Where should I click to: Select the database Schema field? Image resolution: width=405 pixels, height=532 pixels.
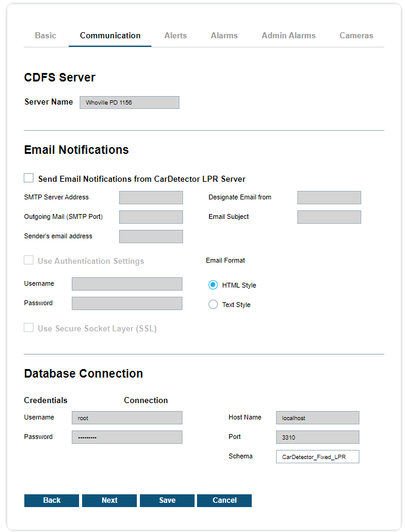[x=317, y=457]
